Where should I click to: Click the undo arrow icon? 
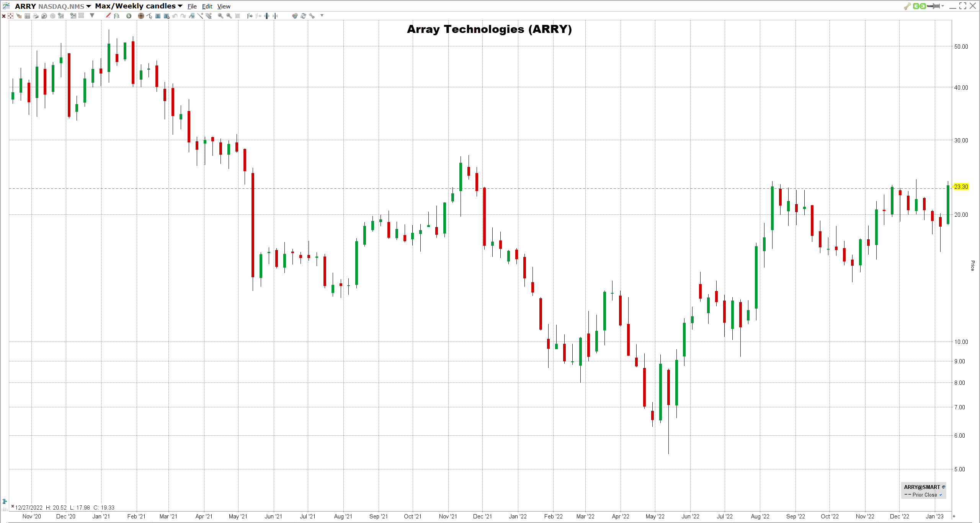point(175,16)
